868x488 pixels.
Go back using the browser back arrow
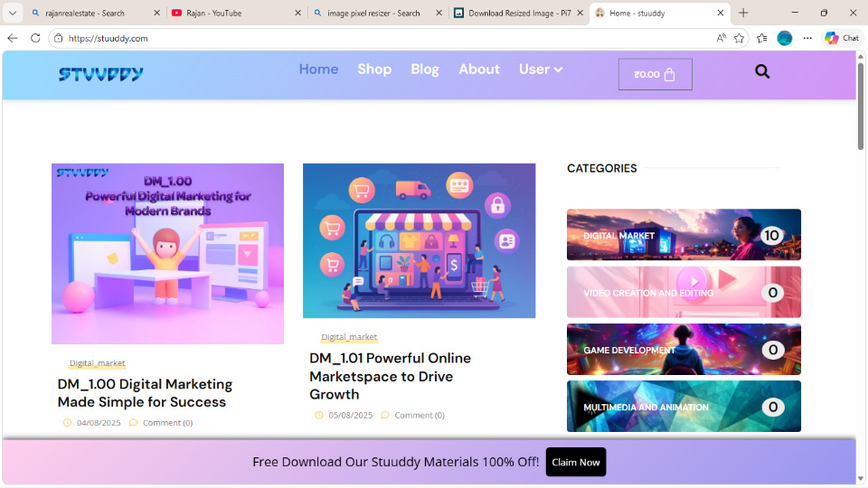13,38
